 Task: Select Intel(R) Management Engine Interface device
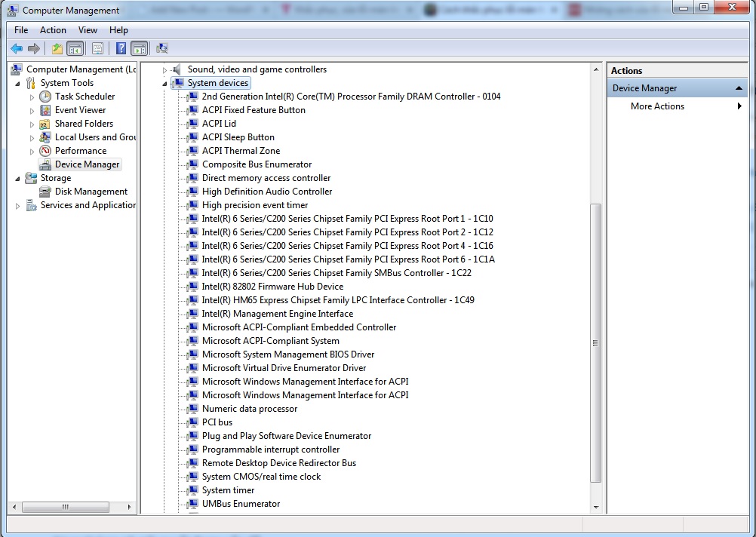(277, 314)
